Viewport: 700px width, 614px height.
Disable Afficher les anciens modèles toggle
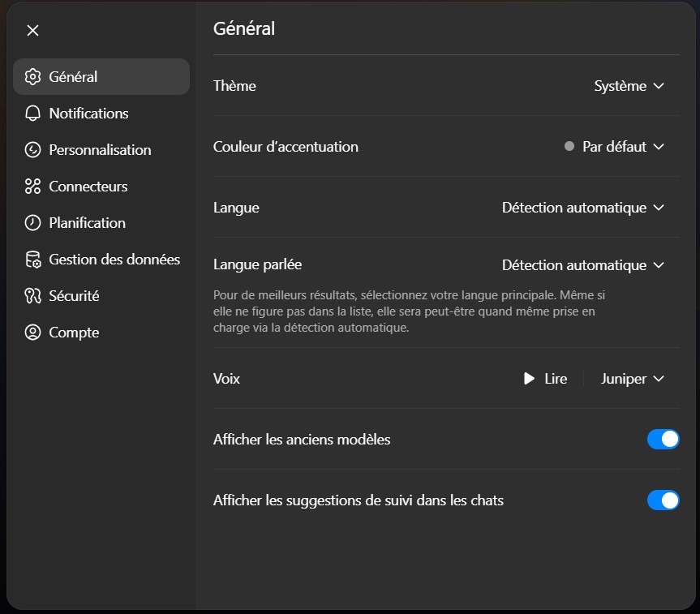pos(663,440)
